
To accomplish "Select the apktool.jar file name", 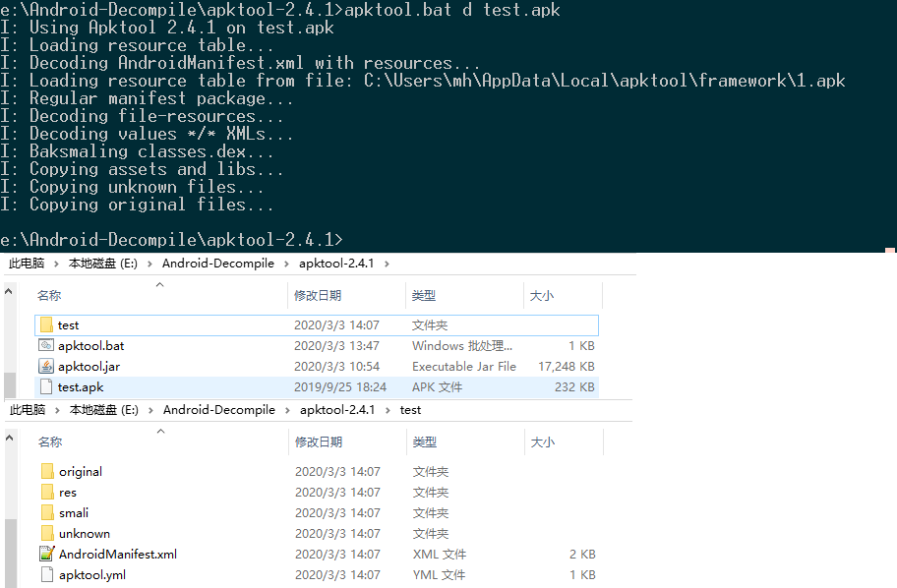I will coord(89,366).
